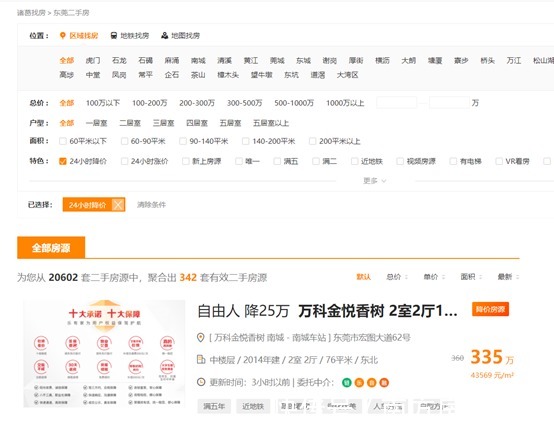Check the 60平米以下 area checkbox
Image resolution: width=554 pixels, height=428 pixels.
tap(63, 141)
